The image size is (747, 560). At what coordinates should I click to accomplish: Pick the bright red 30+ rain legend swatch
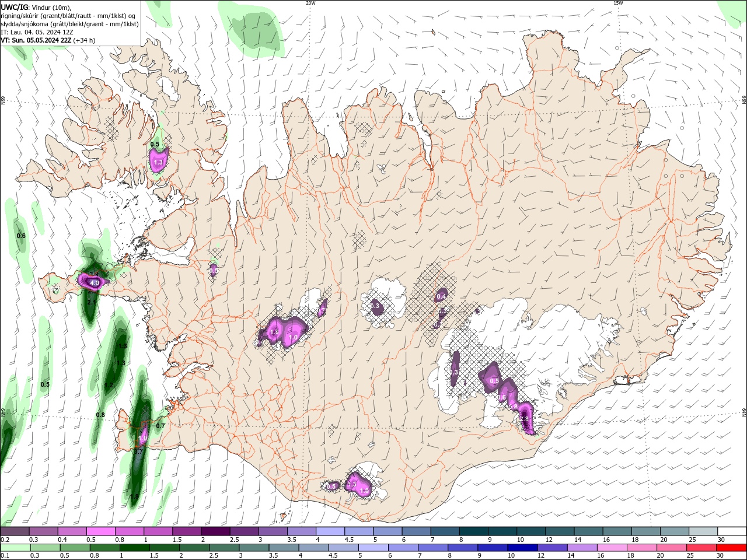[x=731, y=548]
